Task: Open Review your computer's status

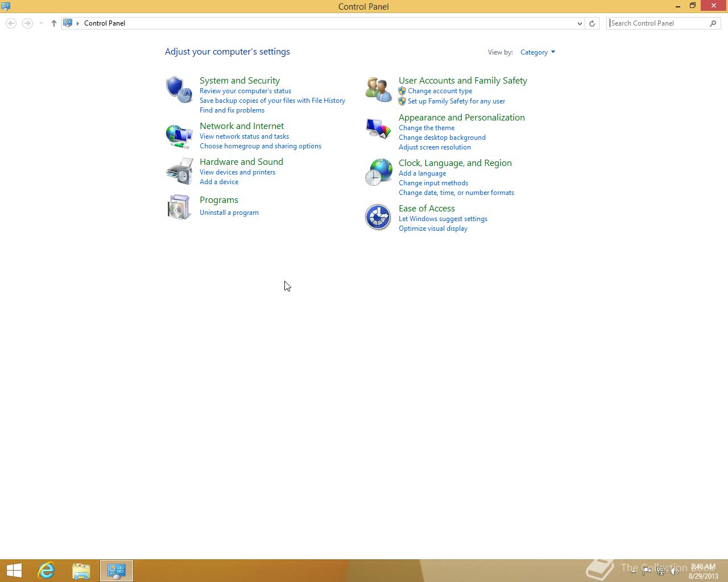Action: [245, 91]
